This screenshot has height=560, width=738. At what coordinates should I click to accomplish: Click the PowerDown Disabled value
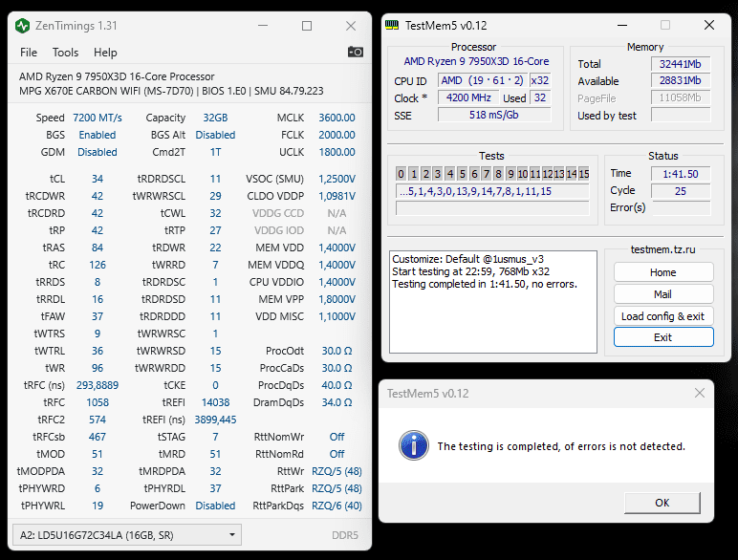[x=215, y=506]
